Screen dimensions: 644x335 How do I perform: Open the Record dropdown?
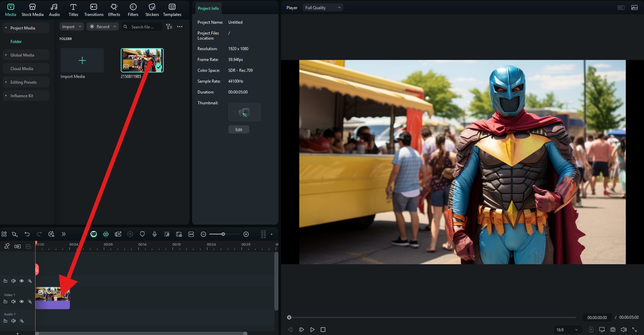coord(102,26)
